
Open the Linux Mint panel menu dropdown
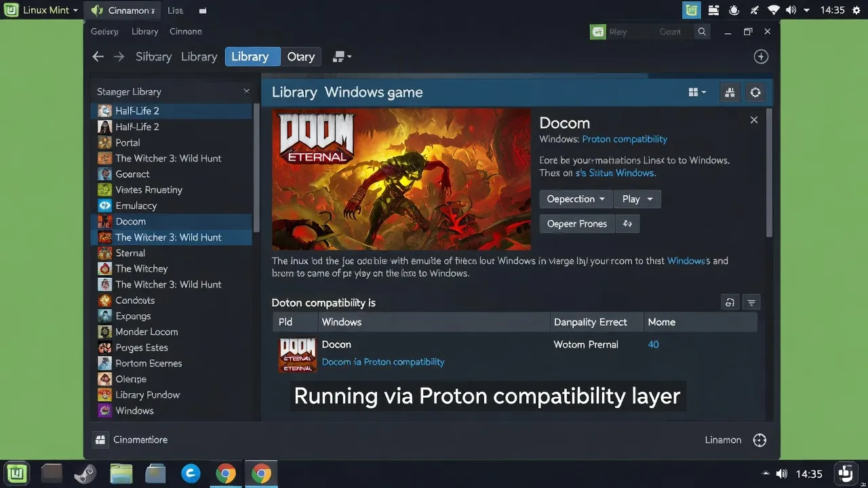(41, 10)
